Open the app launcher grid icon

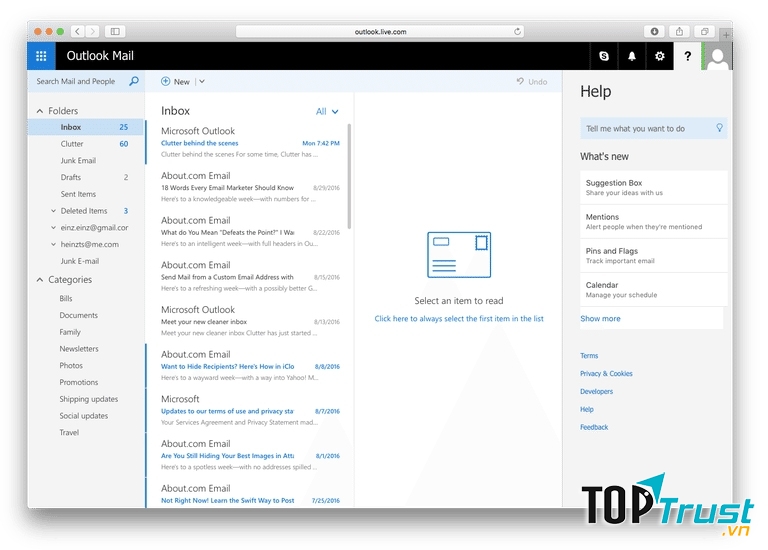(41, 56)
